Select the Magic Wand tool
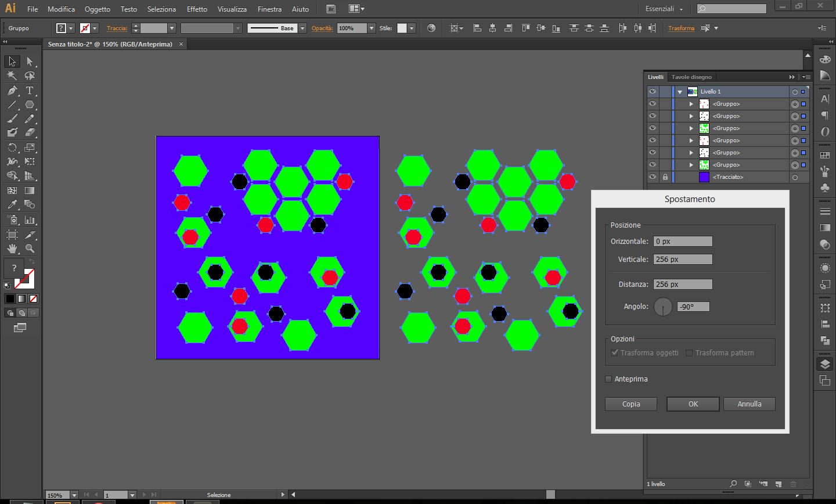Viewport: 836px width, 504px height. (x=12, y=75)
